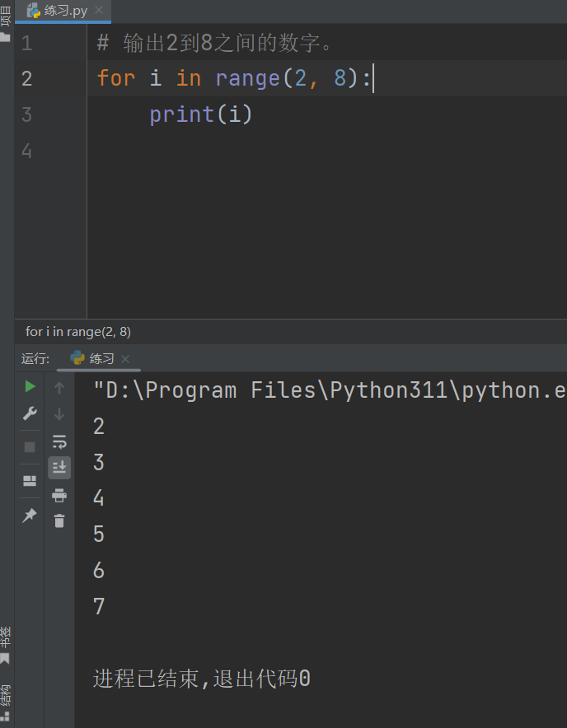Open the 结构 structure tool window
The height and width of the screenshot is (728, 567).
6,702
